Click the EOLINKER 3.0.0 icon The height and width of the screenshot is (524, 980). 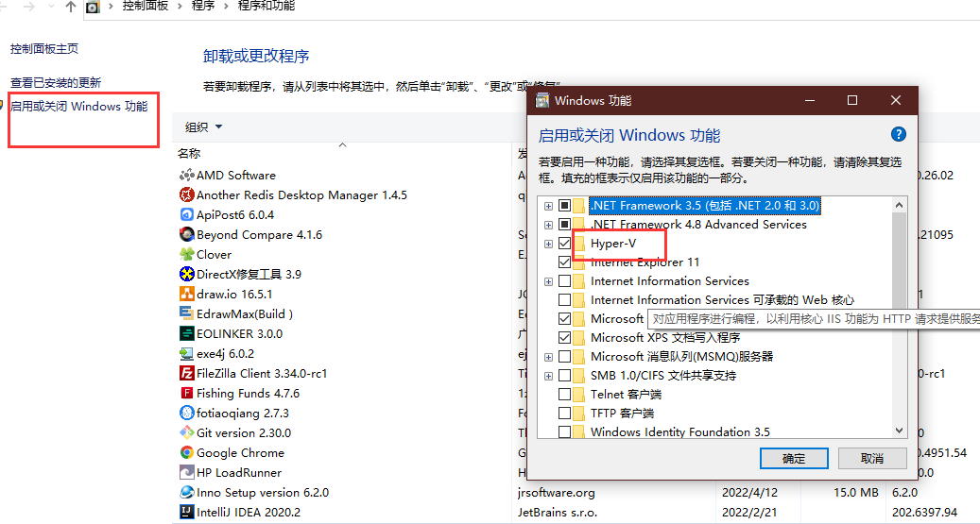click(x=186, y=333)
